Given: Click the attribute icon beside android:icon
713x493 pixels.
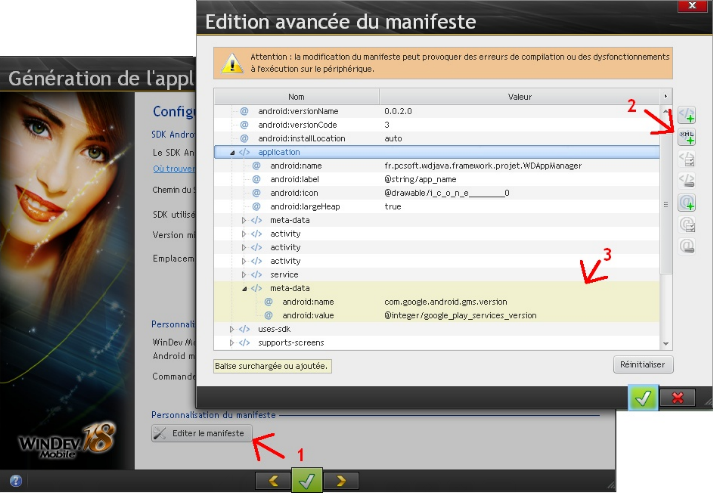Looking at the screenshot, I should (256, 193).
